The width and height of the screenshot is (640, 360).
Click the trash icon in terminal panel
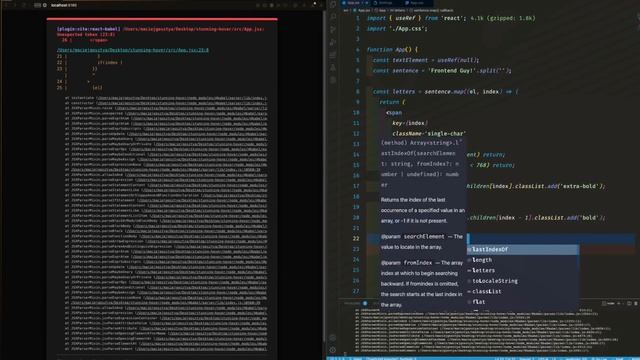tap(636, 304)
